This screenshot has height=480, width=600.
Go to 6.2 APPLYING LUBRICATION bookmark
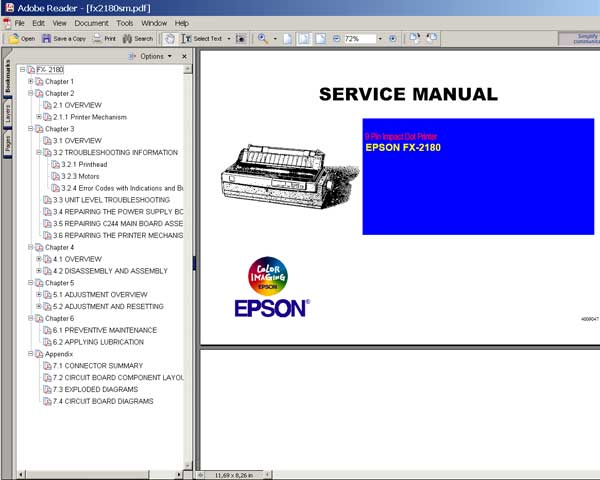point(98,342)
